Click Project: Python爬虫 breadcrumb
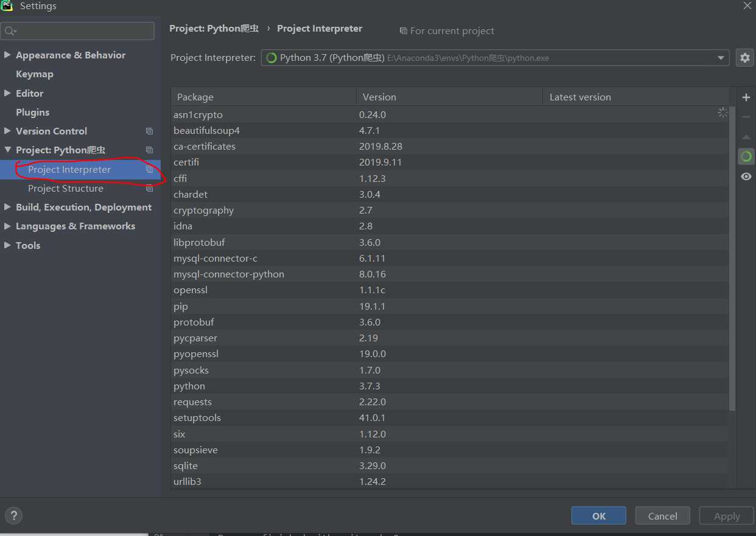Screen dimensions: 756x536 pos(214,29)
